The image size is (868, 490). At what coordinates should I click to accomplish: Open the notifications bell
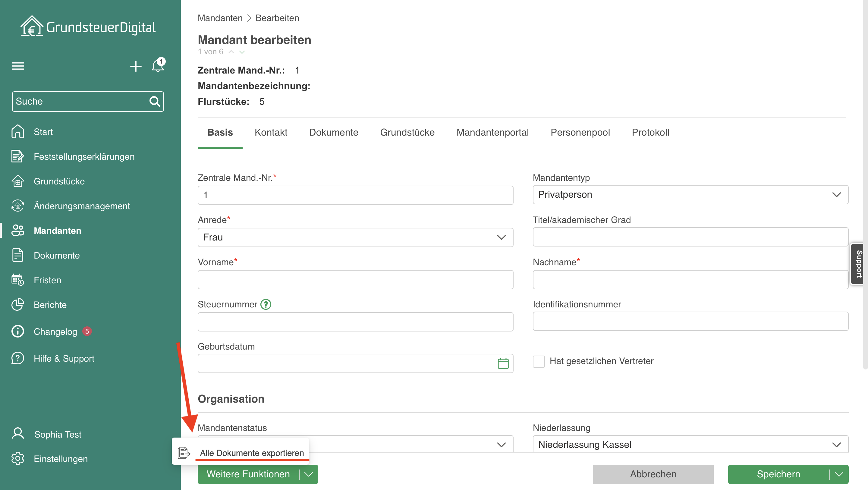[158, 65]
